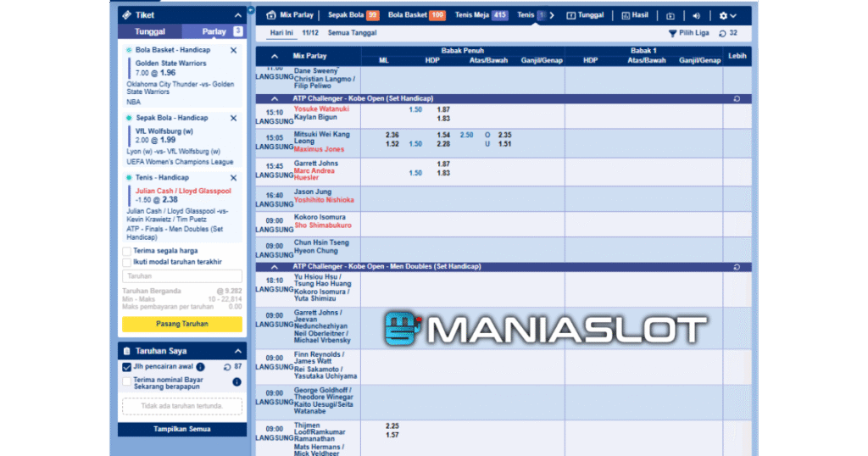
Task: Click the Chun Hsin Tseng match name
Action: tap(321, 243)
